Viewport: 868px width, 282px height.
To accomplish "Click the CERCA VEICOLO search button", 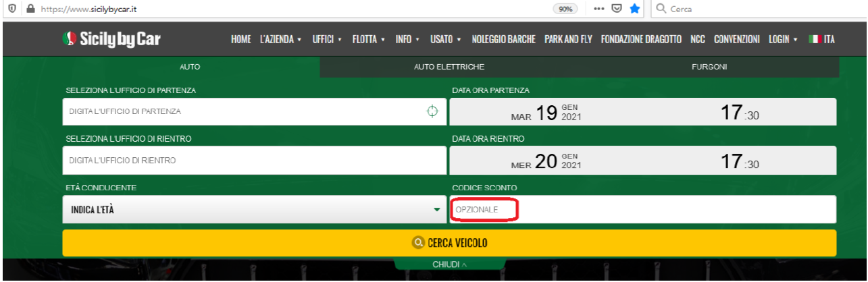I will click(449, 243).
